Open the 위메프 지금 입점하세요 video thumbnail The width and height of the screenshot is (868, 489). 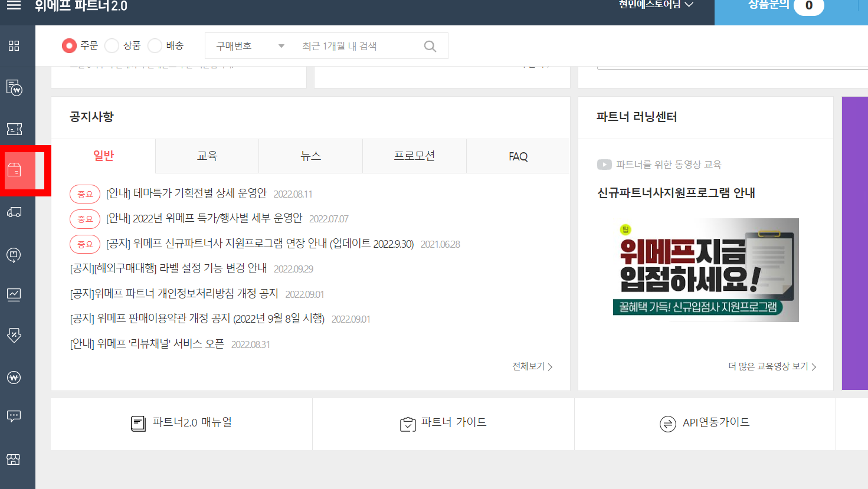(x=706, y=270)
